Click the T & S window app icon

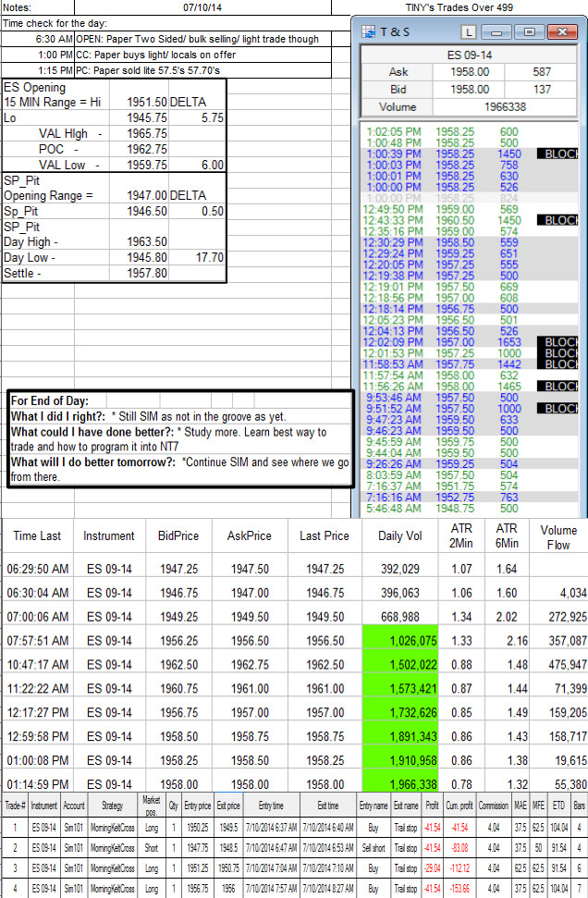tap(368, 31)
